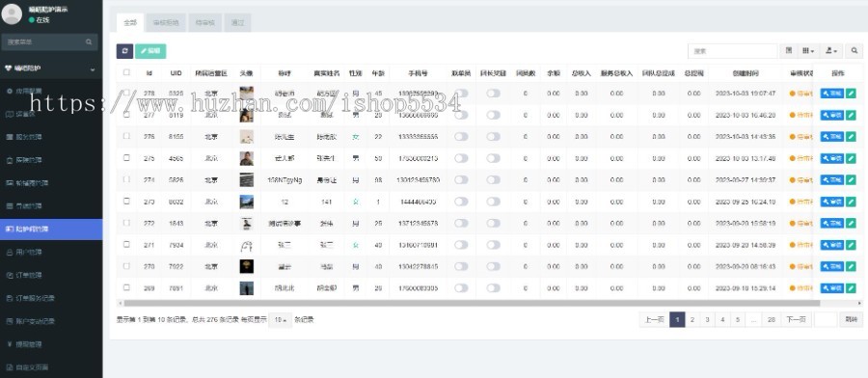
Task: Click the blue 审核 button for row ID 269
Action: click(x=832, y=287)
